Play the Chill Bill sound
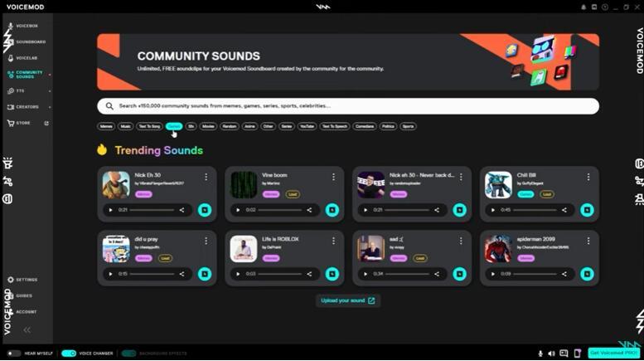This screenshot has height=361, width=644. (493, 210)
